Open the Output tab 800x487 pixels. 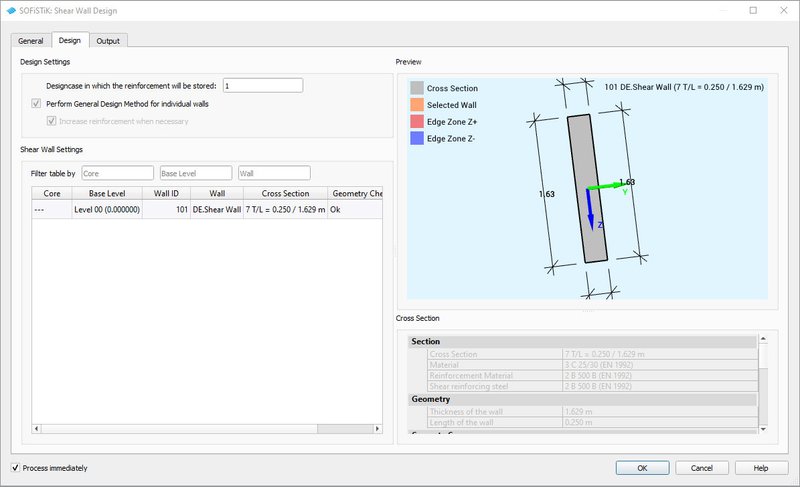pyautogui.click(x=109, y=41)
